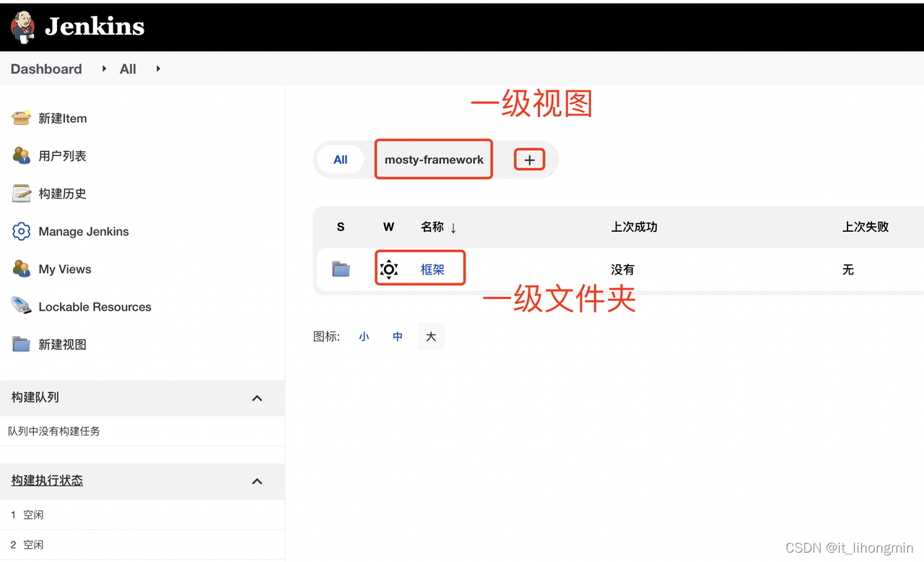This screenshot has height=562, width=924.
Task: Sort by the W weather column
Action: [x=388, y=227]
